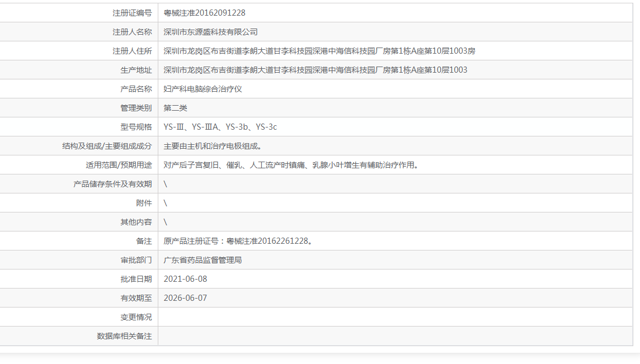Select the 附件 label
The image size is (640, 364).
[x=144, y=203]
